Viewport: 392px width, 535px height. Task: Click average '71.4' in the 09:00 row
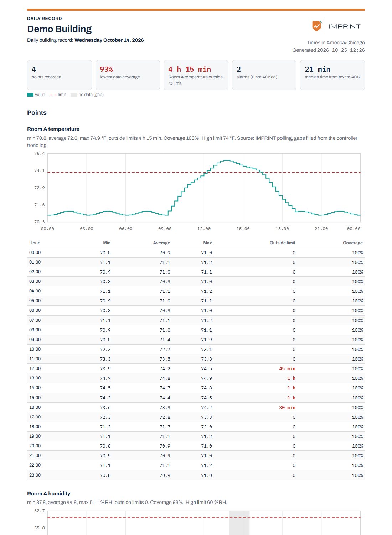coord(165,340)
